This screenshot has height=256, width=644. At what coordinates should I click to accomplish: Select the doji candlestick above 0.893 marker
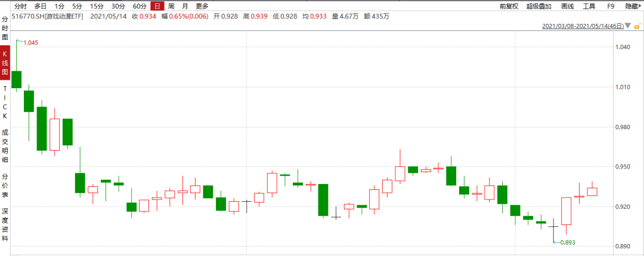pyautogui.click(x=553, y=226)
